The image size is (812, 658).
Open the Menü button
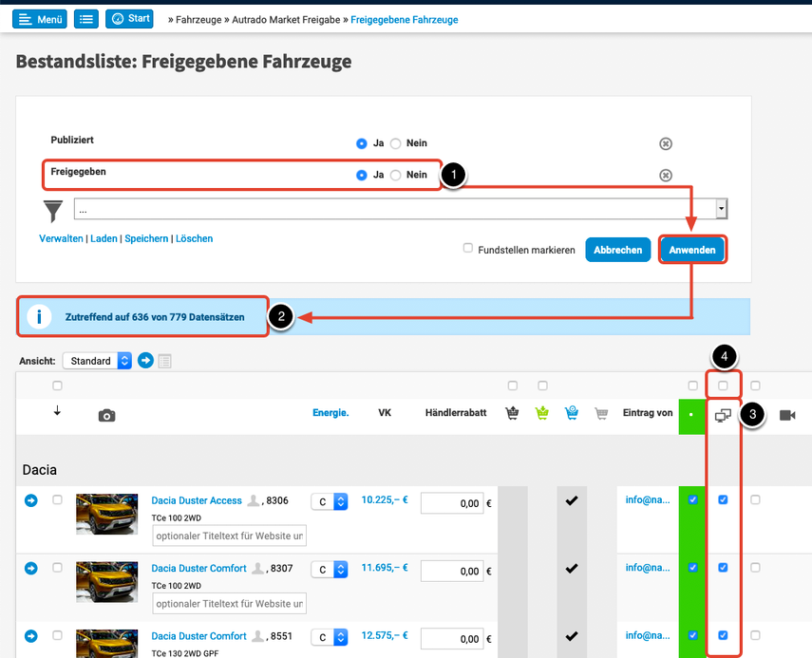(40, 19)
